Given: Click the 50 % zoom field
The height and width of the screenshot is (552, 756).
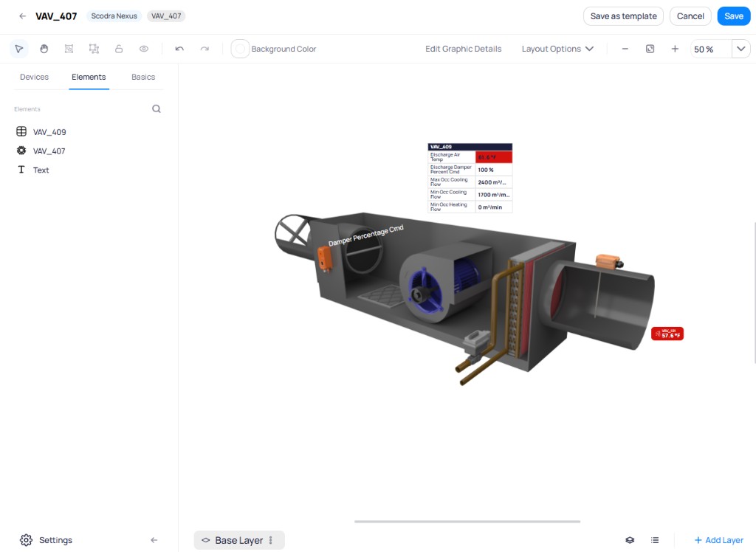Looking at the screenshot, I should pos(711,49).
